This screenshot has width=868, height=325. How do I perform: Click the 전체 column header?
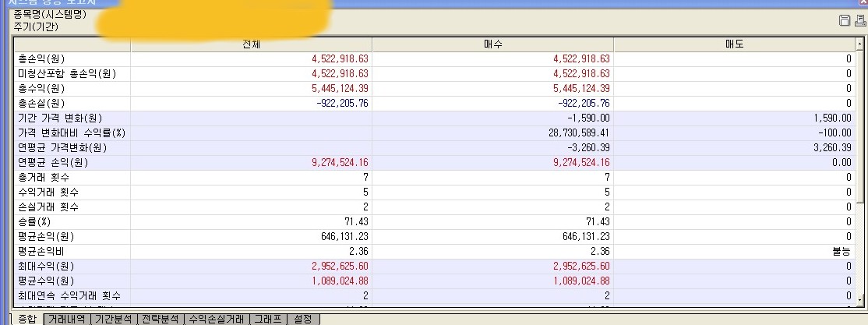[251, 44]
